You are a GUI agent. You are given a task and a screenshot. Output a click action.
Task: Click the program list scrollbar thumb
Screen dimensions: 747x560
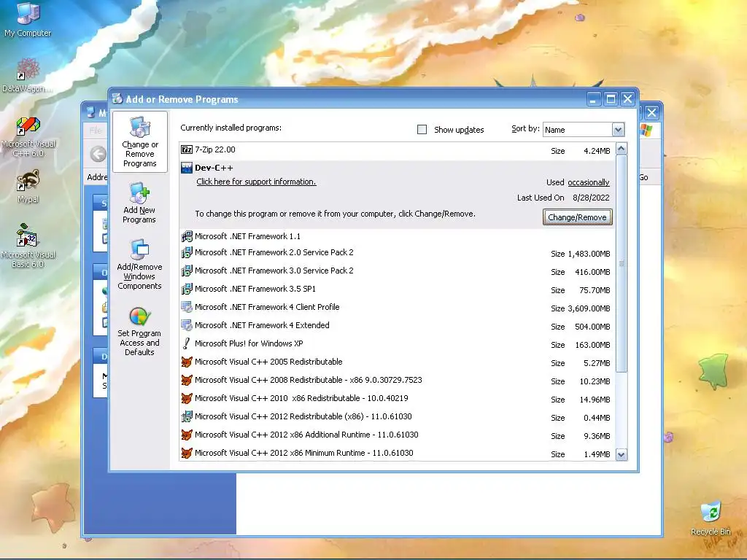coord(622,263)
